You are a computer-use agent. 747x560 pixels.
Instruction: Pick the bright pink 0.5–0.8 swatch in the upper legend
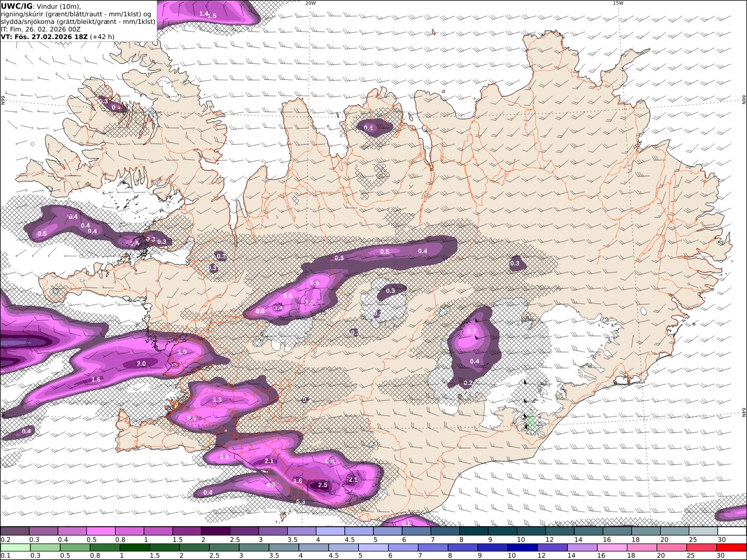(x=100, y=531)
